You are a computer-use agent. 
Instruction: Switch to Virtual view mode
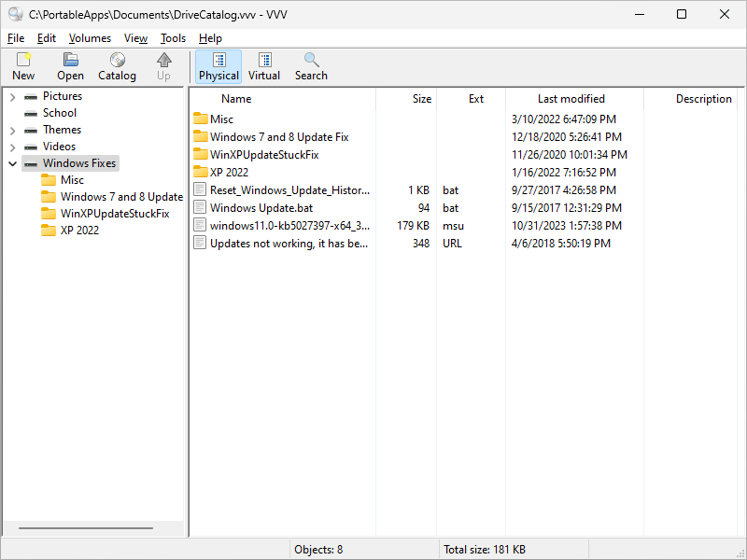pyautogui.click(x=264, y=66)
